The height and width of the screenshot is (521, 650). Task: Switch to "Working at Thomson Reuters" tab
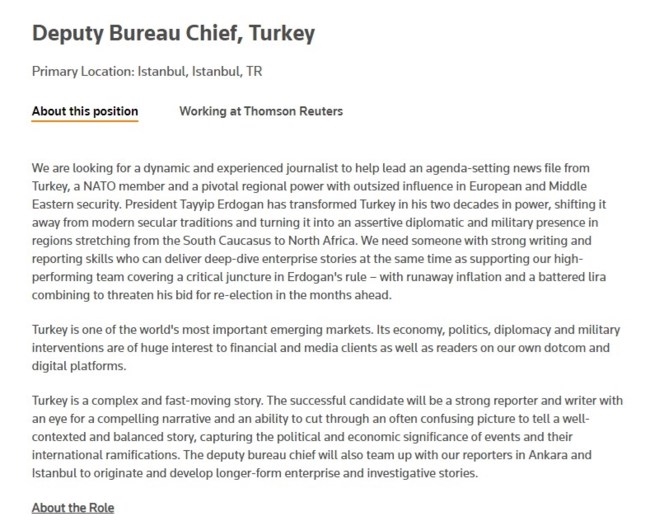[x=260, y=111]
